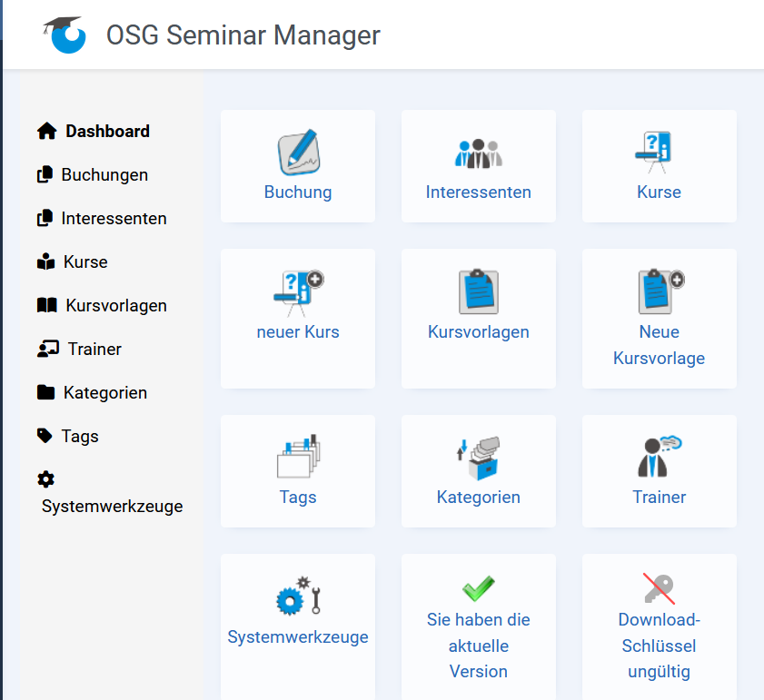Open Kursvorlagen from the sidebar menu
The width and height of the screenshot is (764, 700).
point(111,305)
